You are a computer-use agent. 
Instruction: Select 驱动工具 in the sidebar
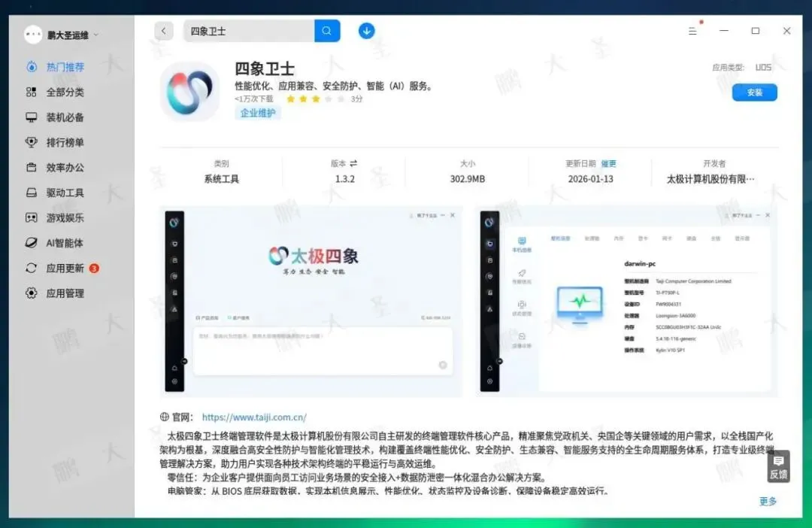pos(65,193)
